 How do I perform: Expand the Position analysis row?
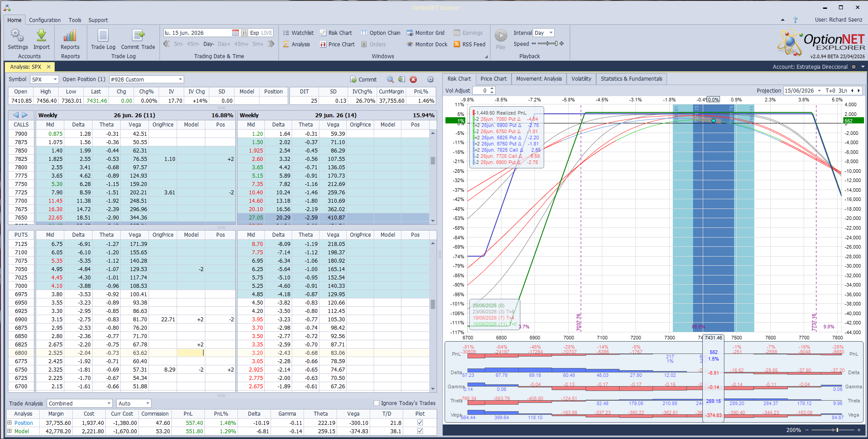click(x=10, y=423)
